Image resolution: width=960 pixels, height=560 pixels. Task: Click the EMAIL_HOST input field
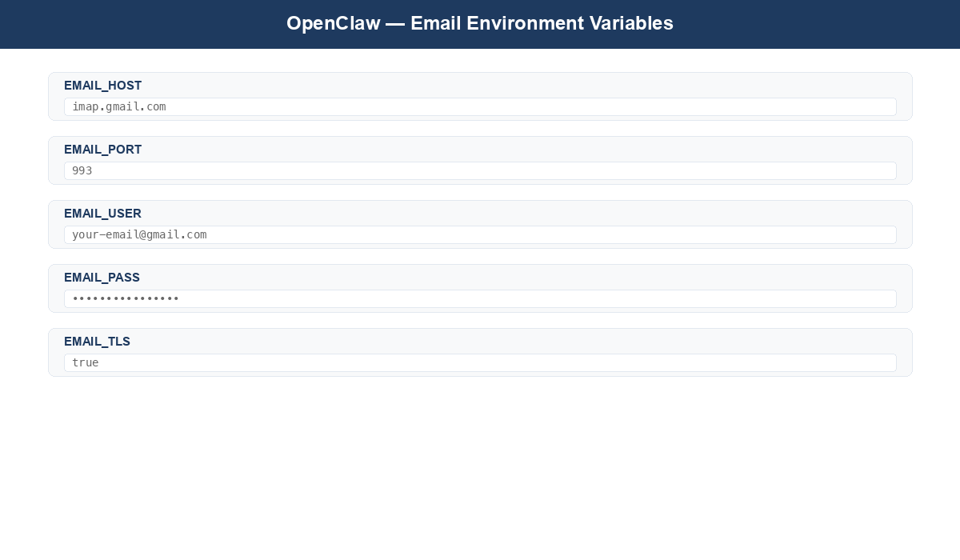pos(480,106)
